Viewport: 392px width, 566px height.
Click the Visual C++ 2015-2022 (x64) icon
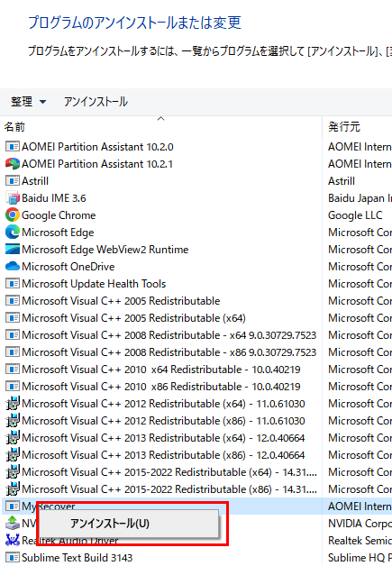coord(13,471)
